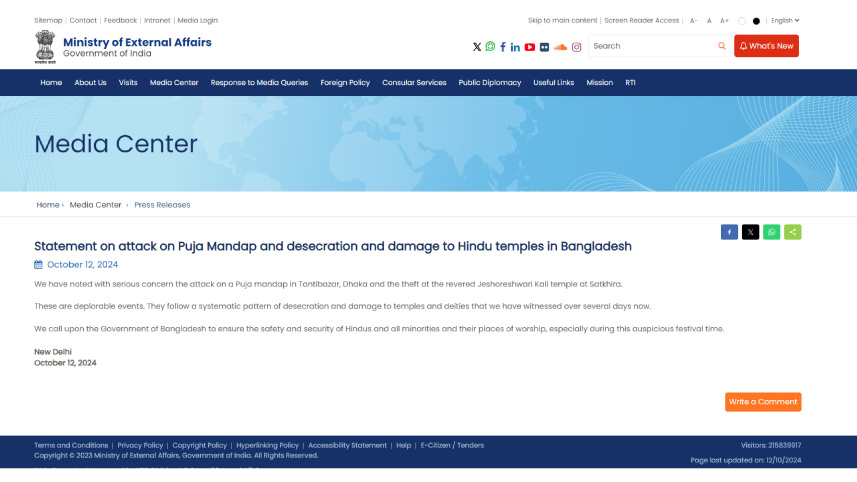Viewport: 857px width, 482px height.
Task: Share article via green WhatsApp button
Action: pos(772,232)
